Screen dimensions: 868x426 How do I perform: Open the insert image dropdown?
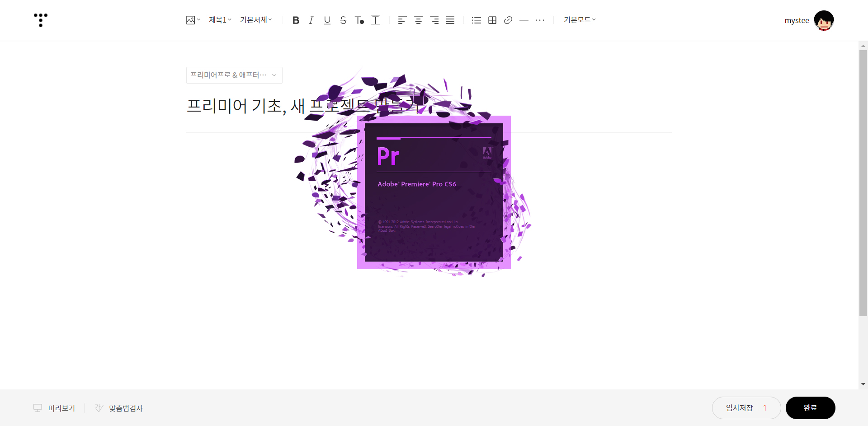pyautogui.click(x=193, y=20)
